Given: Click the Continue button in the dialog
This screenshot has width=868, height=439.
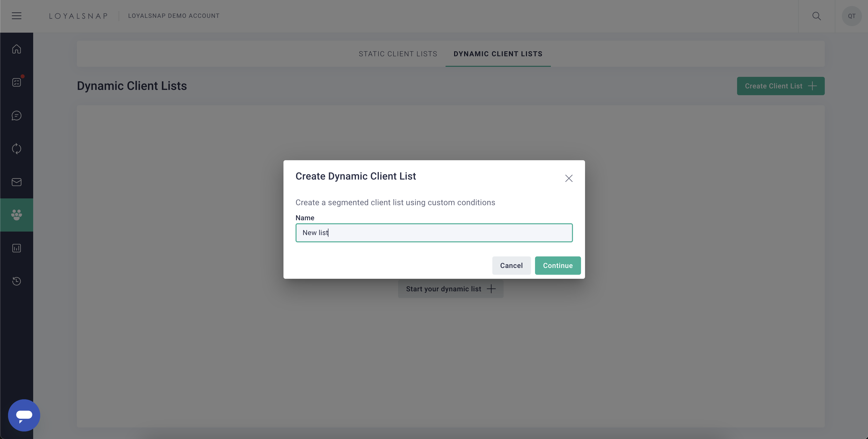Looking at the screenshot, I should 558,265.
